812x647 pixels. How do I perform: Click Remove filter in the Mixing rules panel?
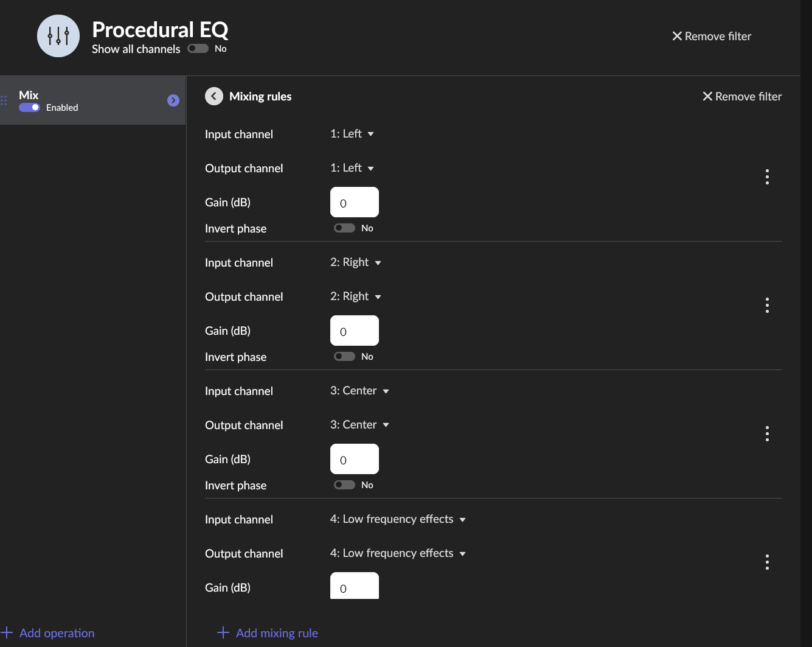pyautogui.click(x=742, y=96)
